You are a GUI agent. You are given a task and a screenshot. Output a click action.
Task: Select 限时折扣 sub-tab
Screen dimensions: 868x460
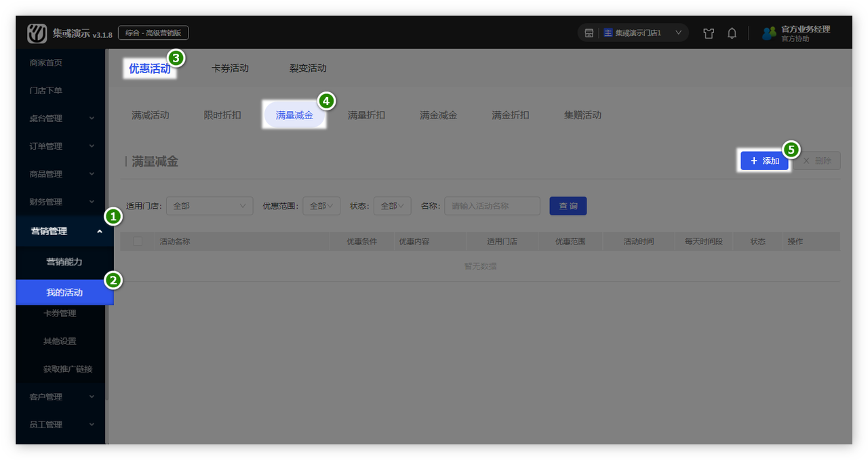click(222, 115)
